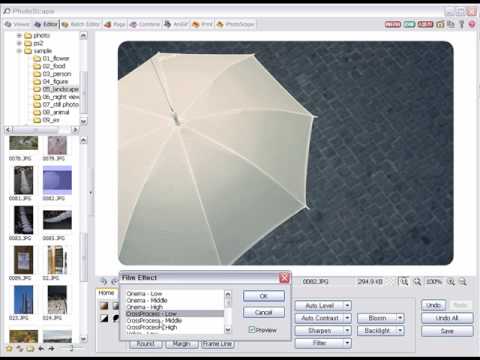Switch to the Editor tab
The image size is (480, 360).
pos(46,24)
